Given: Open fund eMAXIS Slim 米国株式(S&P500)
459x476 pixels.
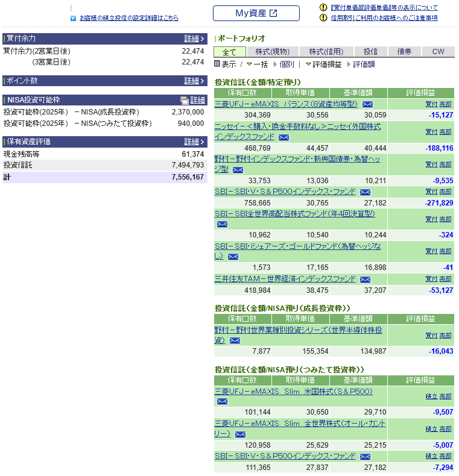Looking at the screenshot, I should tap(294, 392).
